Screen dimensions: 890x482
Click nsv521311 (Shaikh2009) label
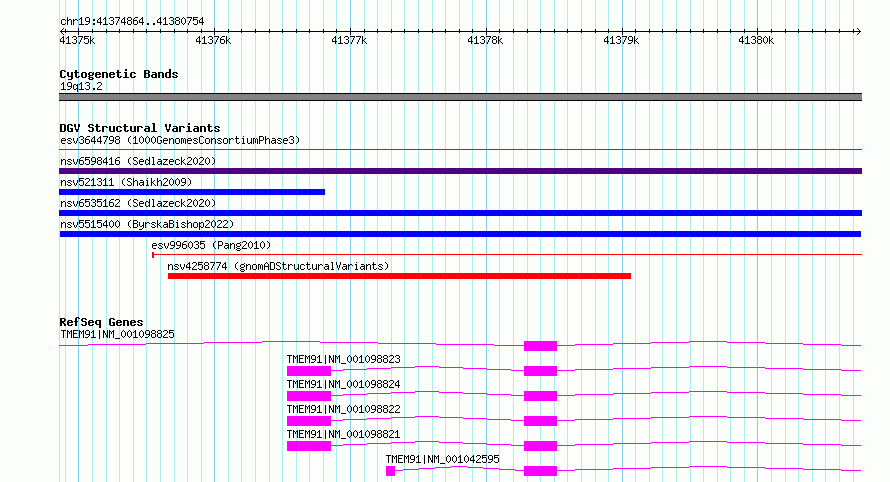point(126,182)
